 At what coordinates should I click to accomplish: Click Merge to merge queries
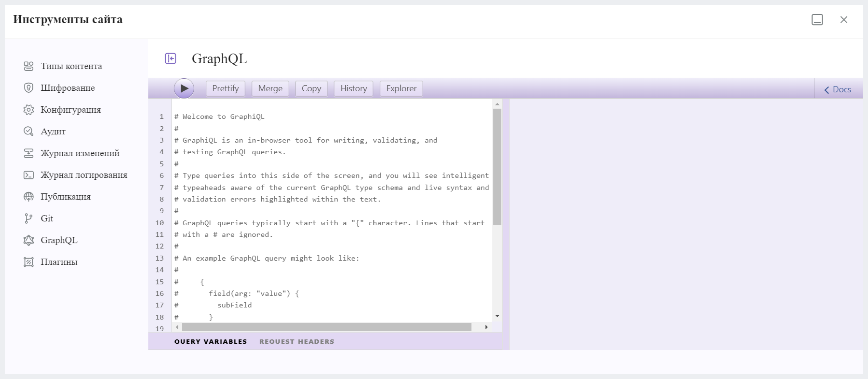click(x=270, y=88)
